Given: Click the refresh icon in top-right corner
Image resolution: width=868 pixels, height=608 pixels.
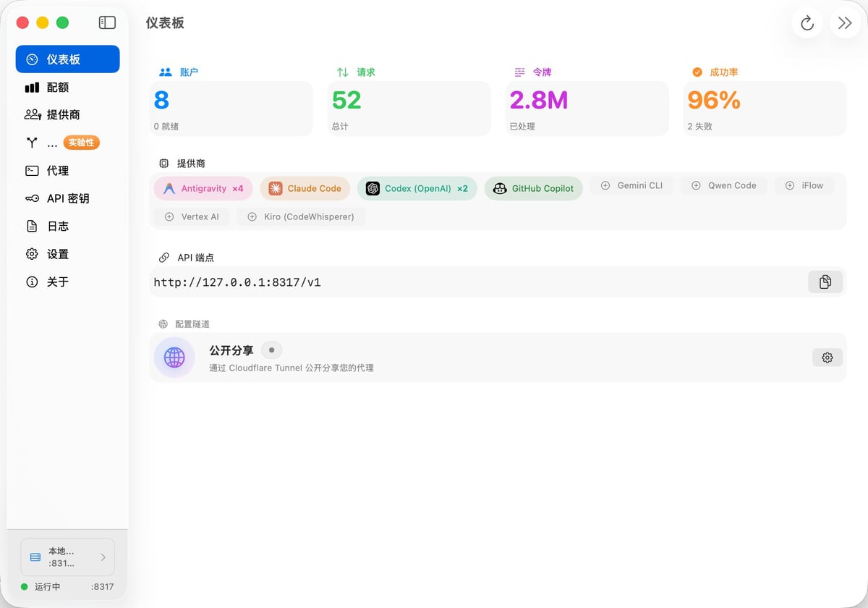Looking at the screenshot, I should 807,23.
